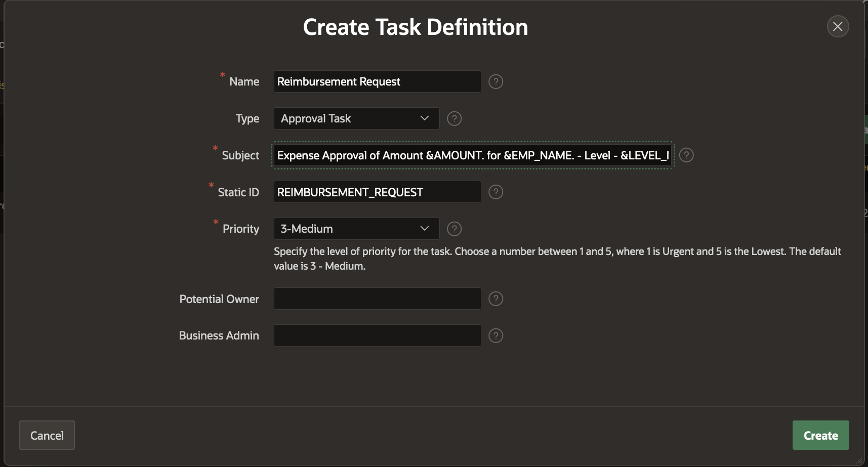
Task: Click the dialog resize handle in the corner
Action: (859, 460)
